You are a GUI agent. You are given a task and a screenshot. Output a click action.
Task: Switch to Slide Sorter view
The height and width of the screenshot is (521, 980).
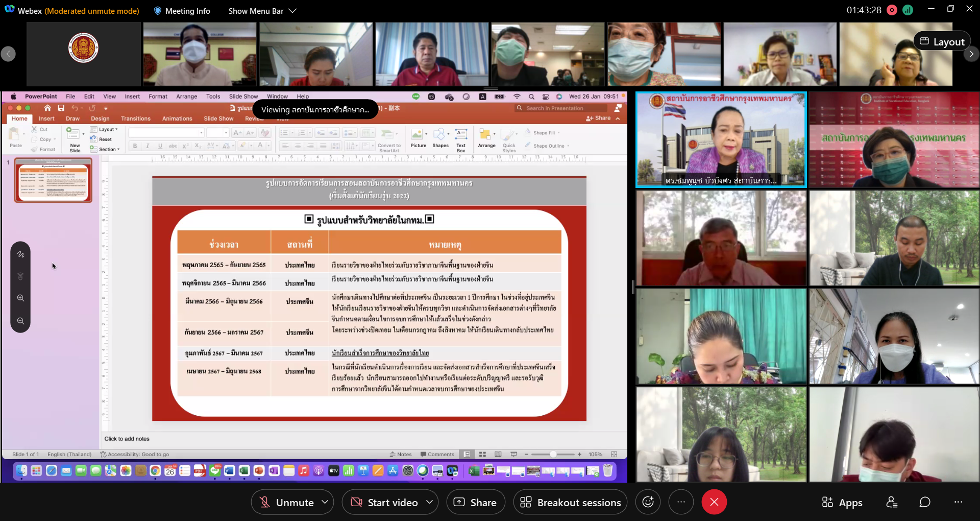482,454
